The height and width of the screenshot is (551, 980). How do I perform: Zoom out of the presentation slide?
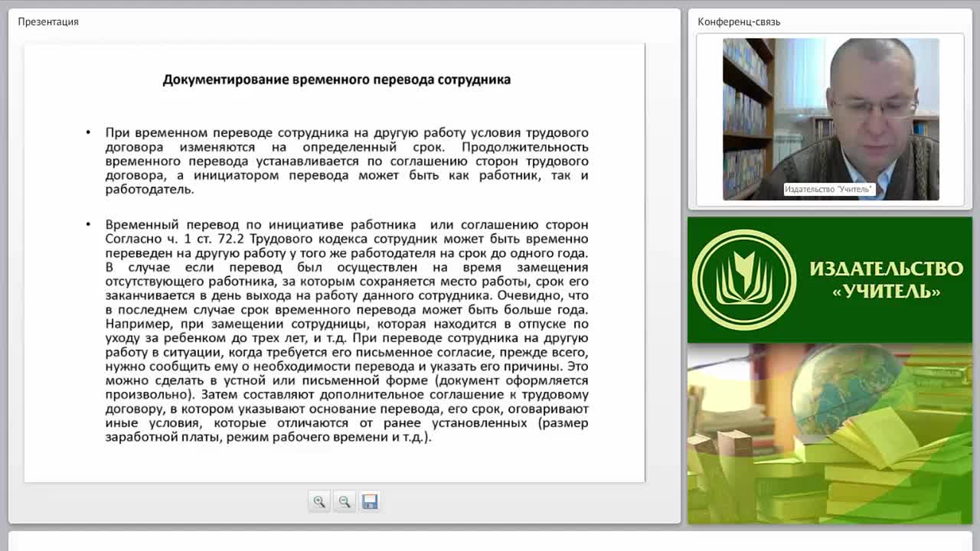pos(345,501)
